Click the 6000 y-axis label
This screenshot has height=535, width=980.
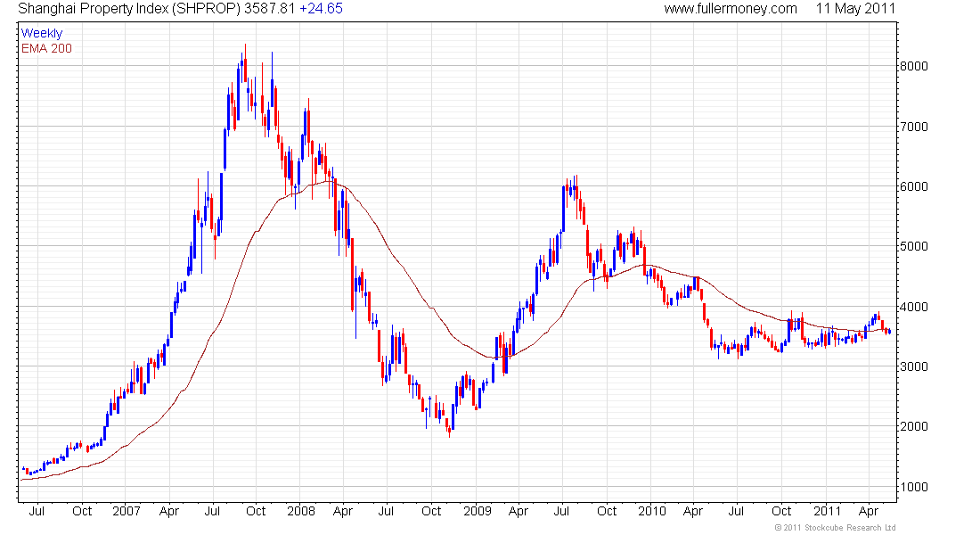tap(914, 186)
